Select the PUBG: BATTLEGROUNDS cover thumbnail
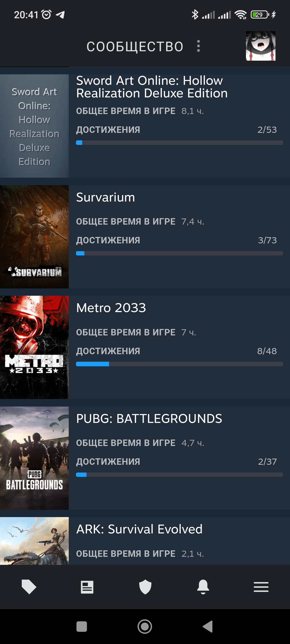Image resolution: width=290 pixels, height=644 pixels. tap(34, 458)
